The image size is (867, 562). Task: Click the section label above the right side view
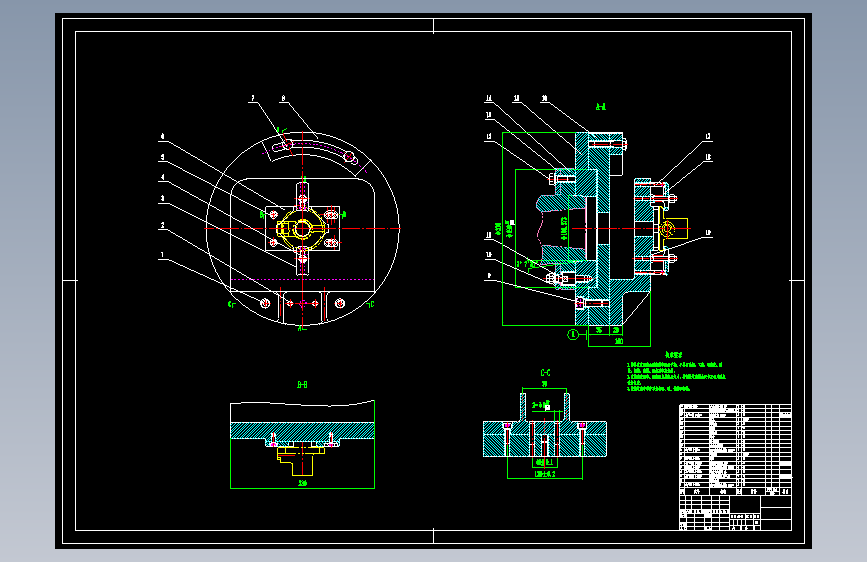click(600, 106)
